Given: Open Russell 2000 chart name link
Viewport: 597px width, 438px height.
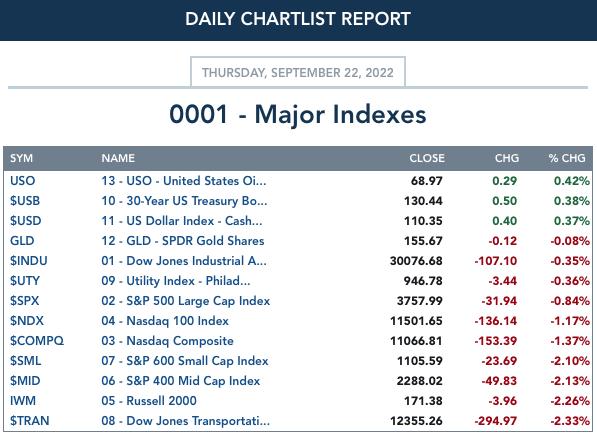Looking at the screenshot, I should pos(149,401).
